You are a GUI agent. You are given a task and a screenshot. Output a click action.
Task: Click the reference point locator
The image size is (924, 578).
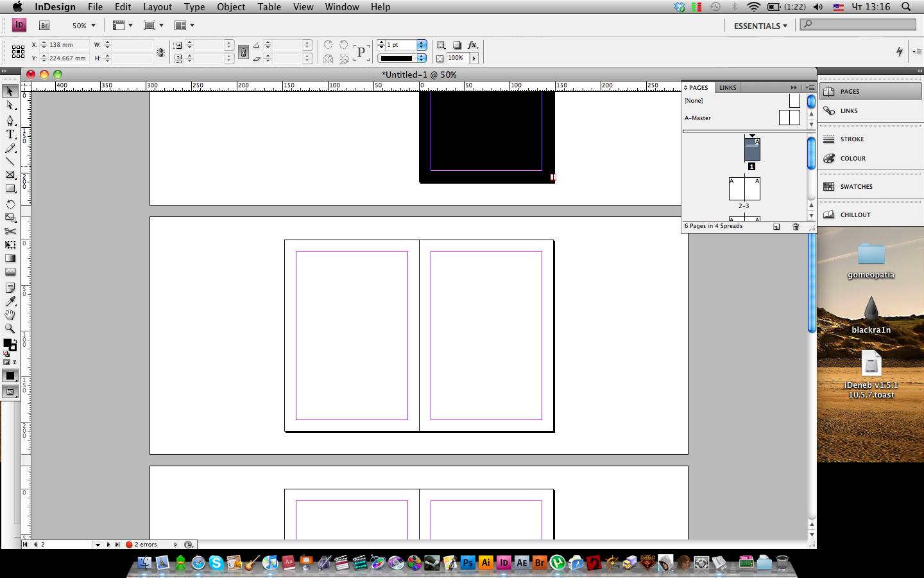(18, 51)
